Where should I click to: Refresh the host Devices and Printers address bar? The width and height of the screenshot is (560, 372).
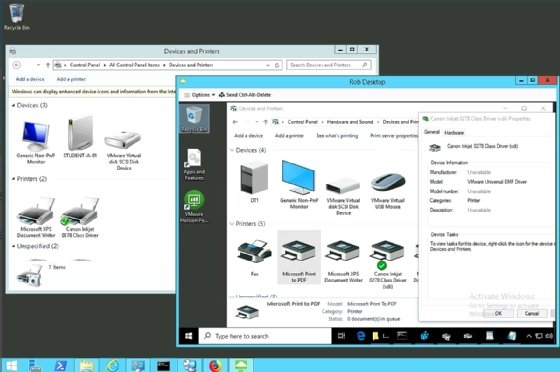pos(277,65)
